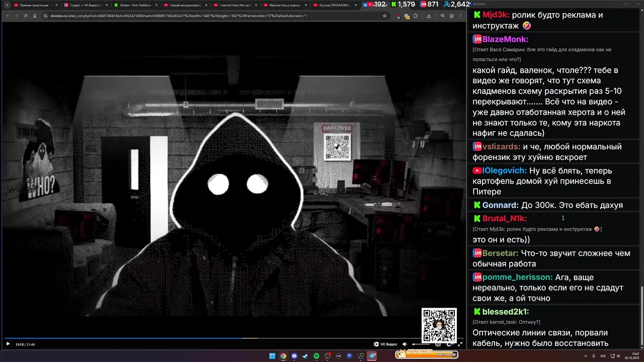Click username Gonnard in chat
This screenshot has height=362, width=644.
[500, 205]
